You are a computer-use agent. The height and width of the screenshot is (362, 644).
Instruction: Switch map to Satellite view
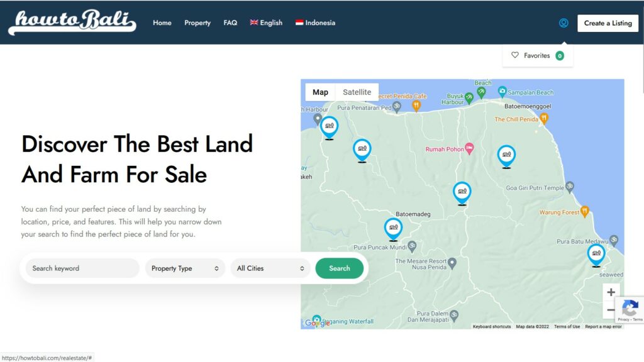coord(357,92)
